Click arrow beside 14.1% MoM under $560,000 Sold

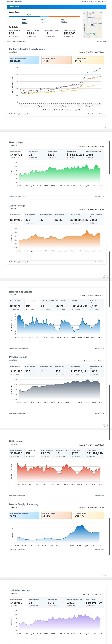[11, 457]
